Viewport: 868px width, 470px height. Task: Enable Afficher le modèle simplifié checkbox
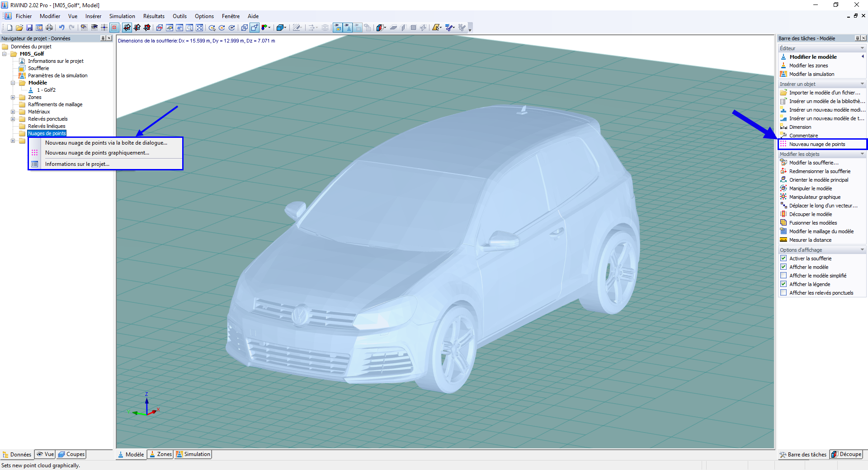coord(783,276)
